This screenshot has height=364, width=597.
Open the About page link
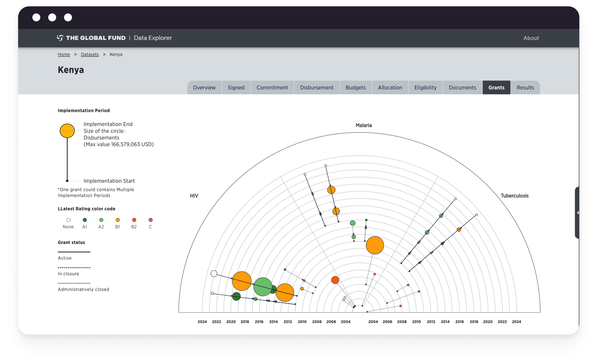[531, 38]
